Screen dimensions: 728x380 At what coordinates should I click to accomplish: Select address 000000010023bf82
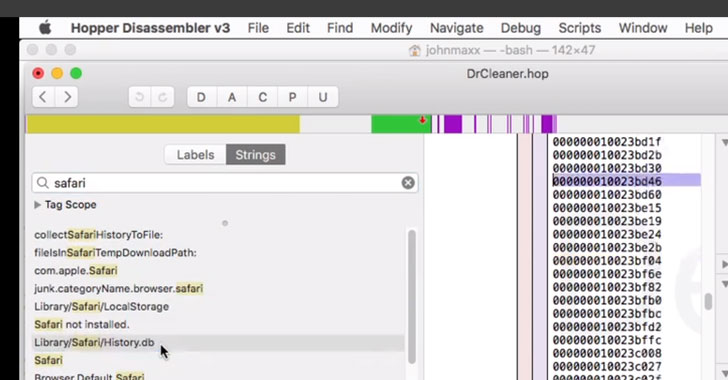(x=607, y=288)
